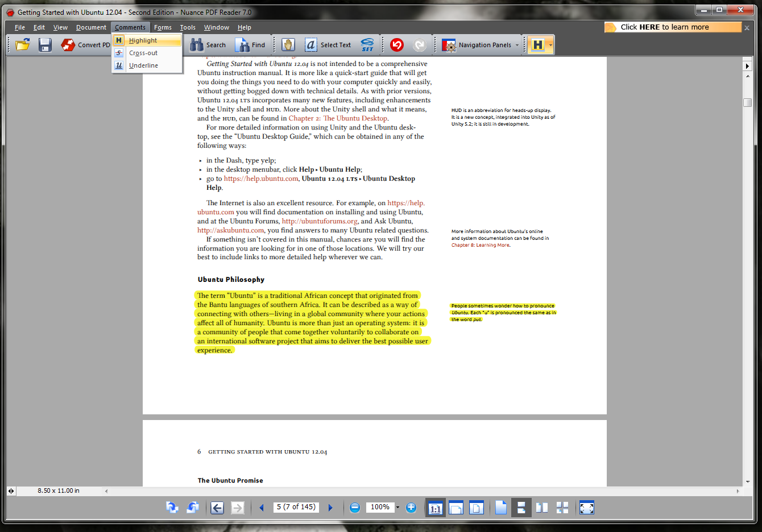This screenshot has height=532, width=762.
Task: Click the 'Ubuntu Philosophy' heading
Action: [231, 280]
